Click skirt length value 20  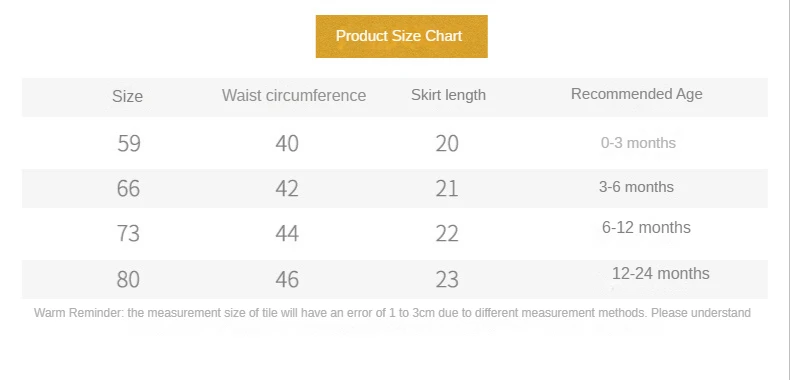coord(447,144)
